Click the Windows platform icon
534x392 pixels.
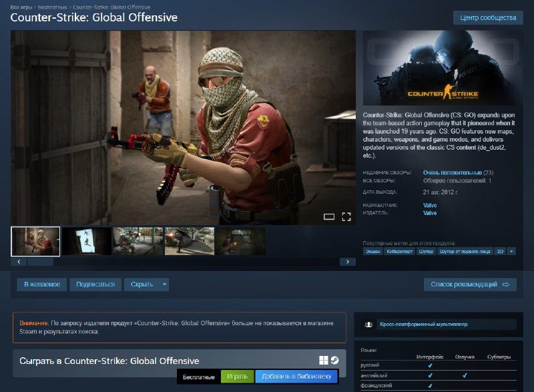[x=324, y=361]
